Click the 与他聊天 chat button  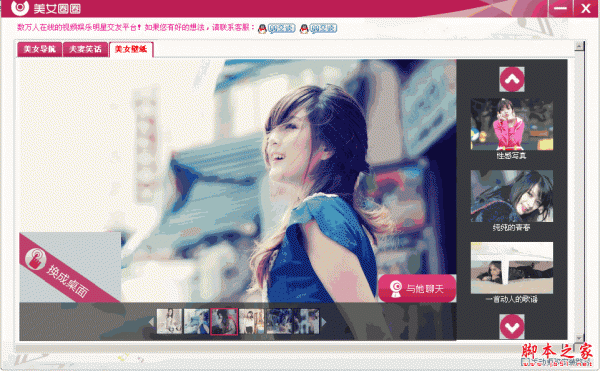pyautogui.click(x=417, y=288)
